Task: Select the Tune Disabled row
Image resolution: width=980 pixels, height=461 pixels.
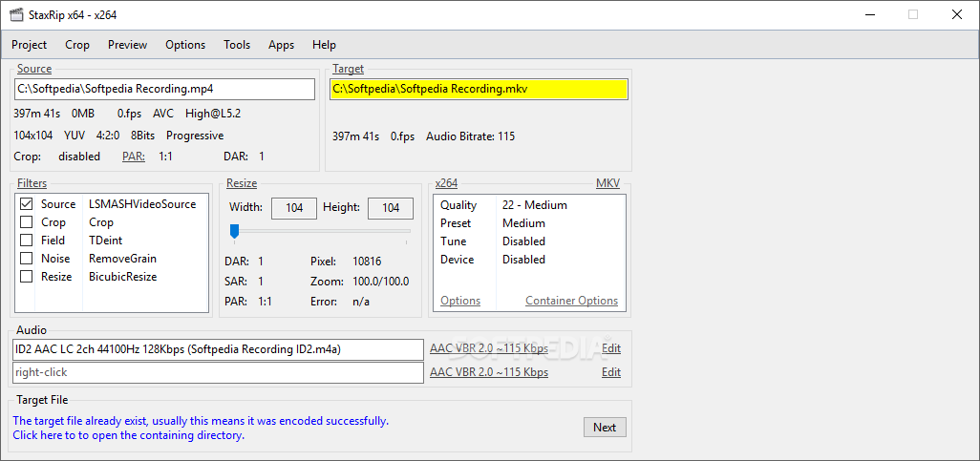Action: (x=529, y=241)
